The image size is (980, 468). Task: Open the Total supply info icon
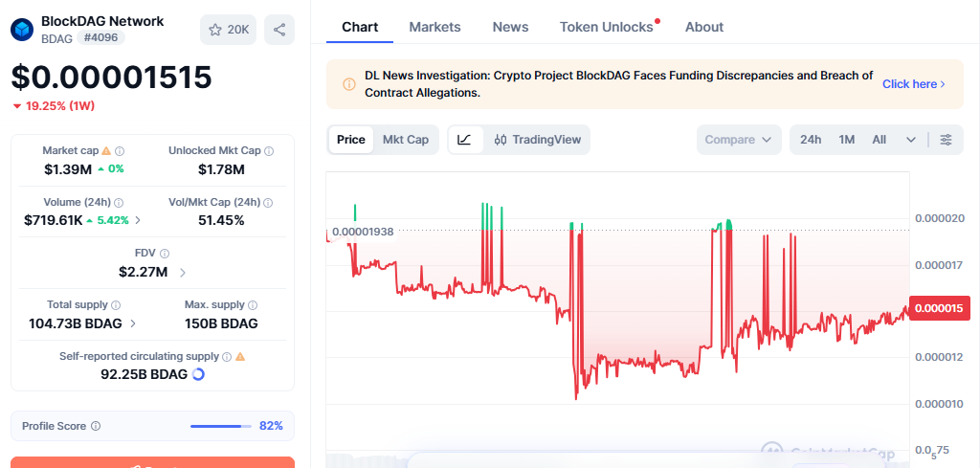(116, 305)
